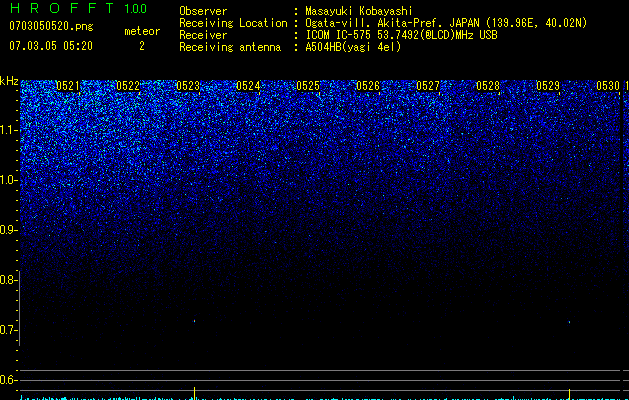Click the observer name Masayuki Kobayashi
The width and height of the screenshot is (629, 400).
click(x=359, y=11)
